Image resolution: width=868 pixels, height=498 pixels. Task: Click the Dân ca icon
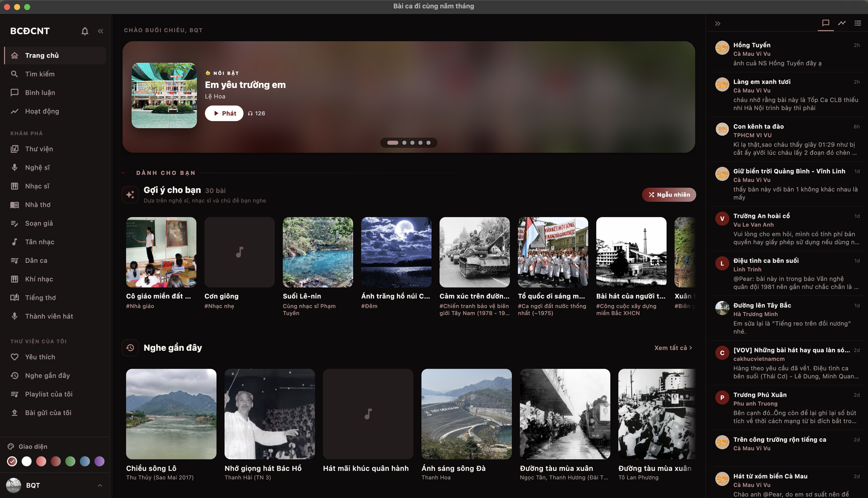pyautogui.click(x=15, y=260)
